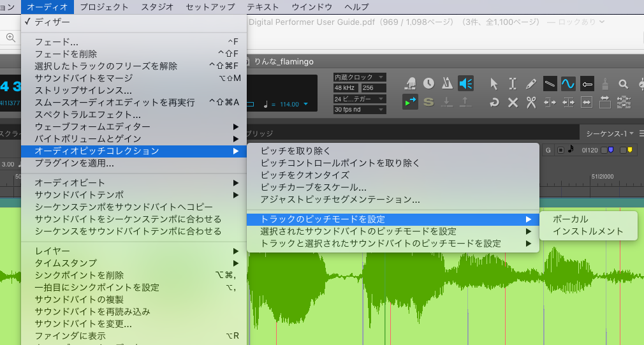Screen dimensions: 644x345
Task: Open the シーケンス-1 sequence dropdown
Action: coord(610,133)
